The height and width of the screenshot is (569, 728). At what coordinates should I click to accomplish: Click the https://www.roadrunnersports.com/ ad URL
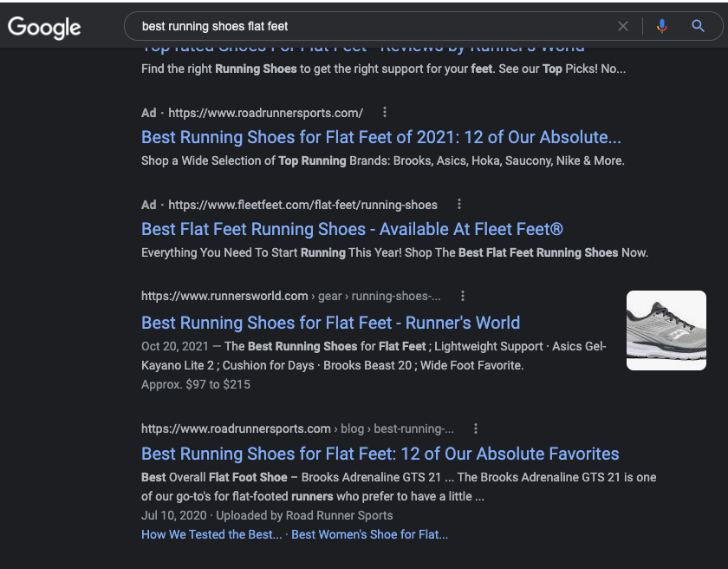pos(265,113)
